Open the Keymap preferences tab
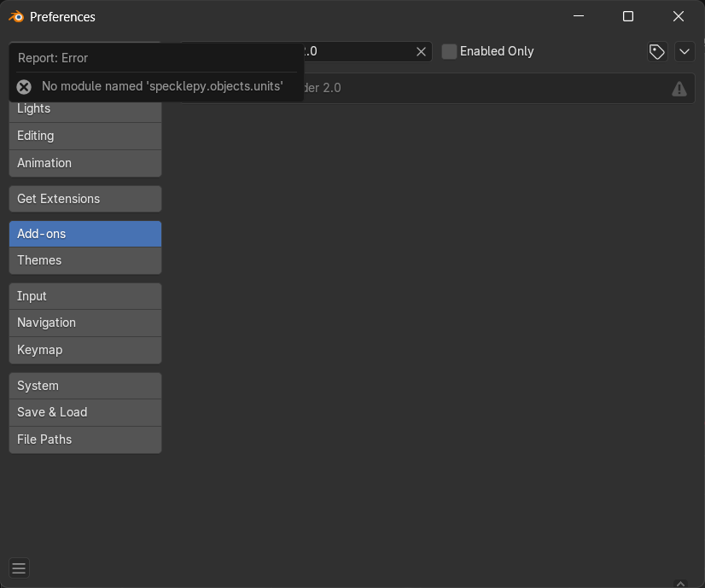This screenshot has width=705, height=588. point(85,350)
